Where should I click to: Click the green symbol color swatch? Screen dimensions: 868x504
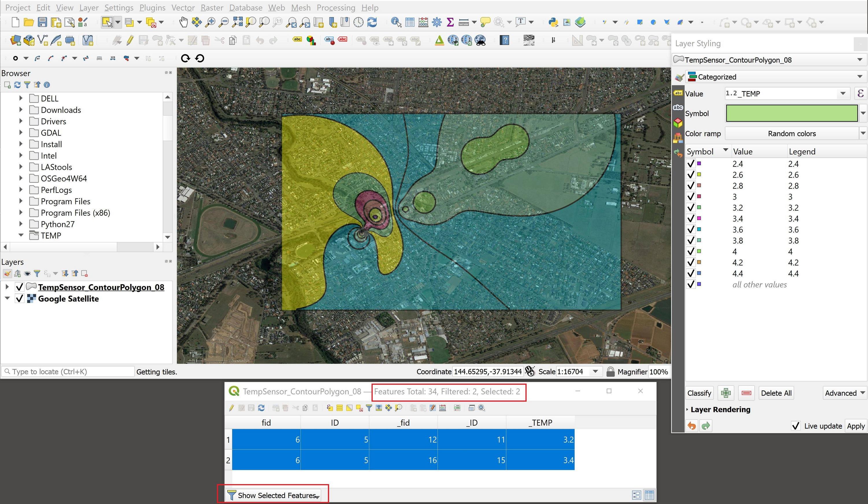pyautogui.click(x=791, y=113)
